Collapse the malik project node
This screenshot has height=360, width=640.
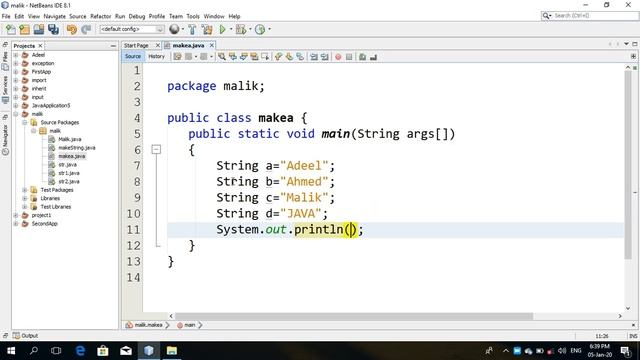click(x=16, y=114)
